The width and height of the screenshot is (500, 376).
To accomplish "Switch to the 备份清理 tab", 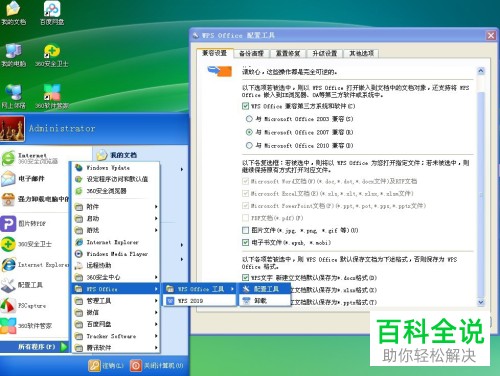I will click(251, 53).
